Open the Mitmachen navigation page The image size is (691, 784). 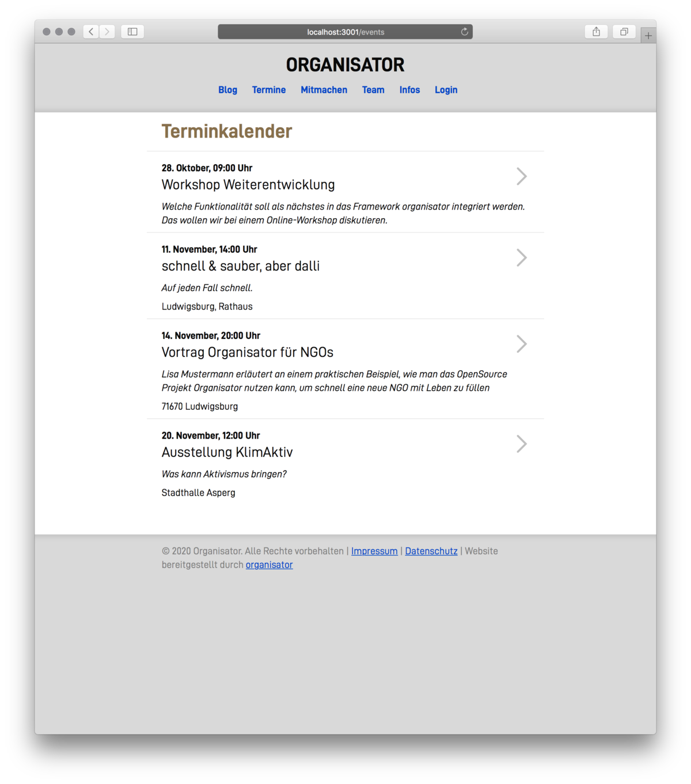(324, 90)
